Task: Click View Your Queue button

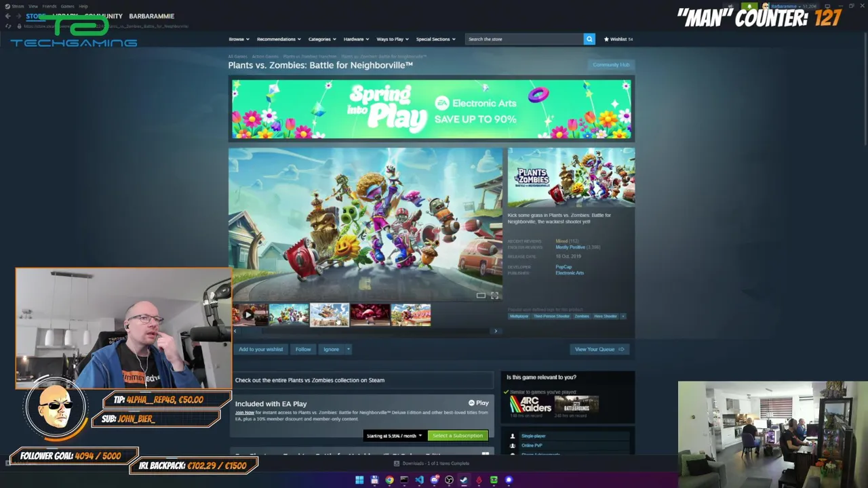Action: click(599, 349)
